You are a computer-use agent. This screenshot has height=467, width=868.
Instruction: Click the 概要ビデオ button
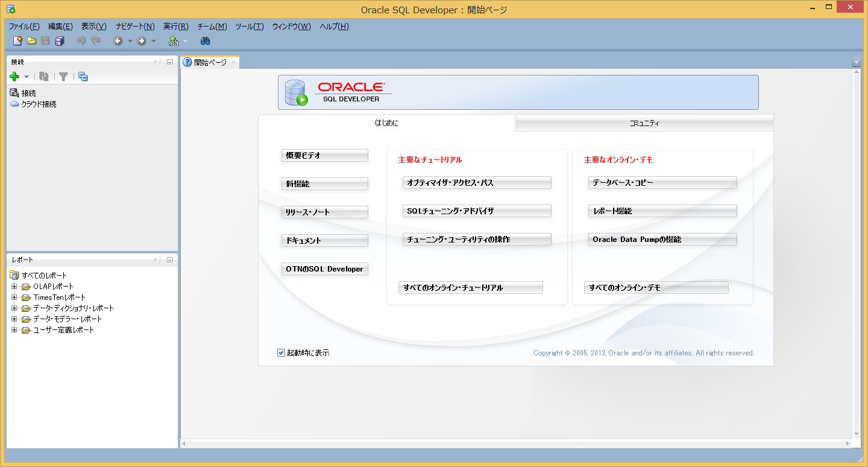pos(324,156)
